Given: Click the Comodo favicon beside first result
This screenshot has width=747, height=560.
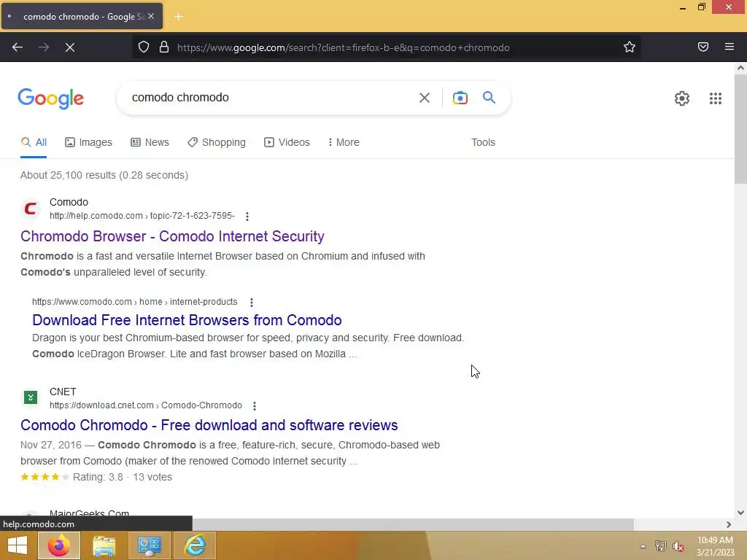Looking at the screenshot, I should click(31, 209).
